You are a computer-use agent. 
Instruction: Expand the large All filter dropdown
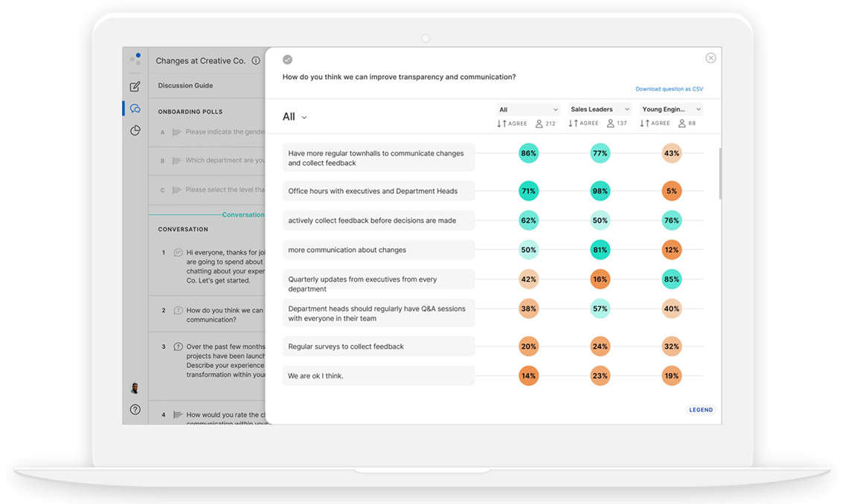coord(295,117)
